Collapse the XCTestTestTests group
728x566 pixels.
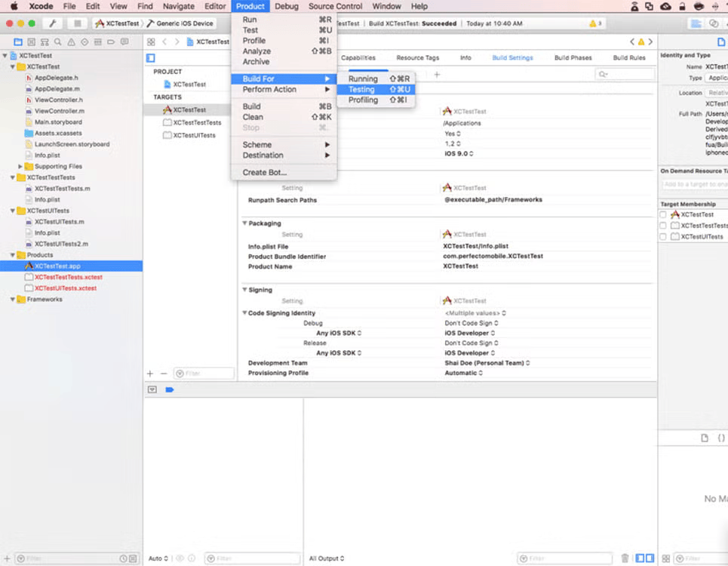click(13, 177)
